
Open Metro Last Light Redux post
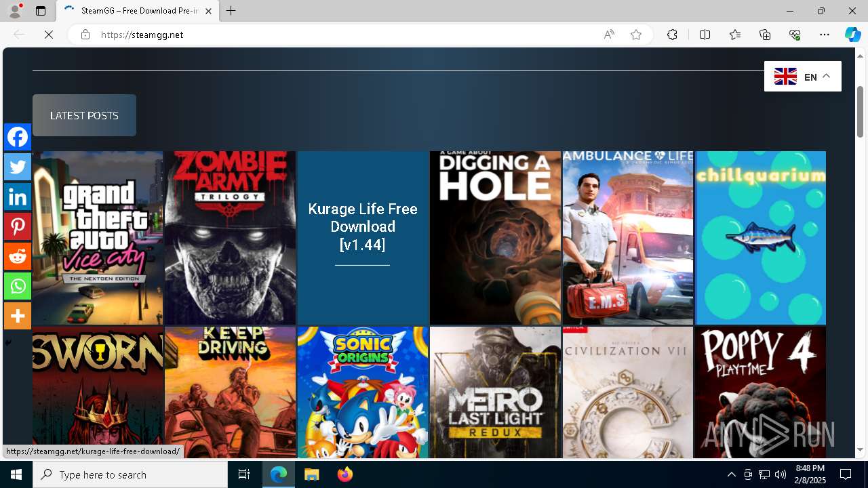[495, 392]
